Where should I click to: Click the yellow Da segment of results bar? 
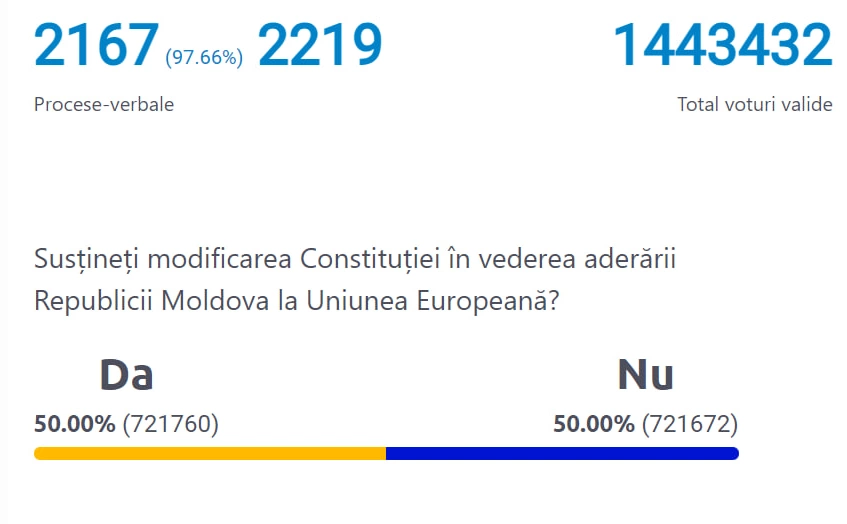click(x=210, y=454)
